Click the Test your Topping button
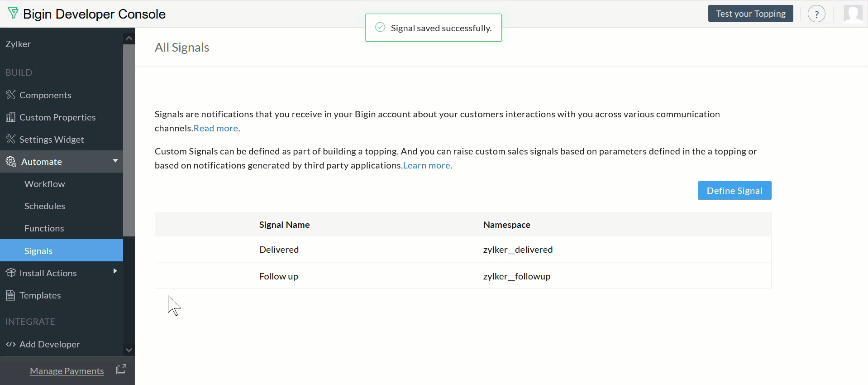Viewport: 868px width, 385px height. pyautogui.click(x=751, y=14)
